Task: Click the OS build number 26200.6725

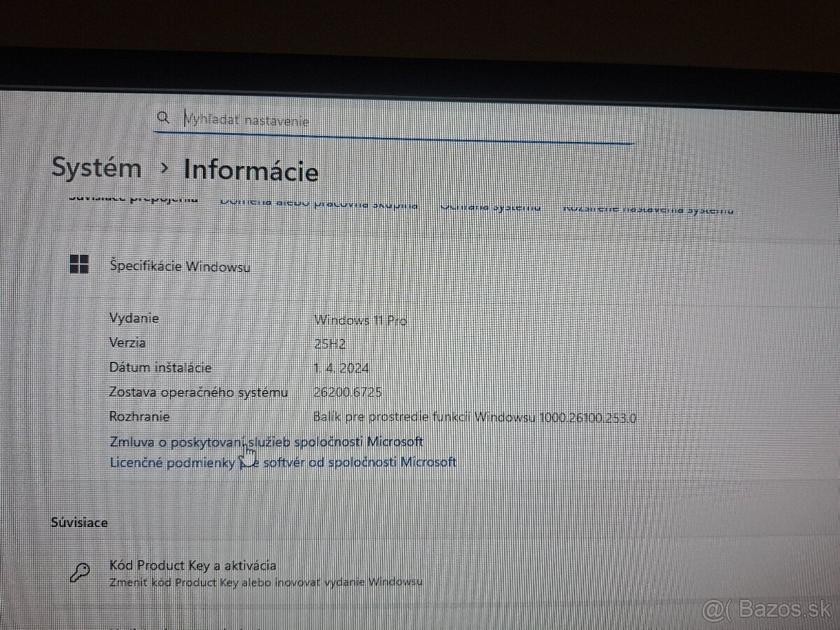Action: coord(348,393)
